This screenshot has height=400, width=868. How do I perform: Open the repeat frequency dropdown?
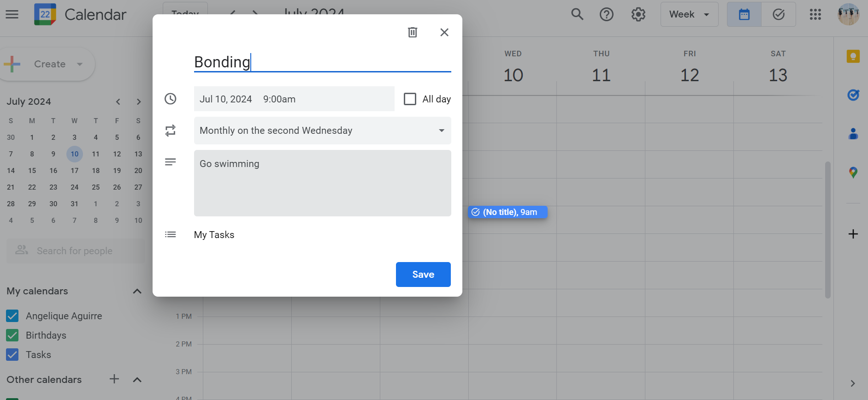322,131
